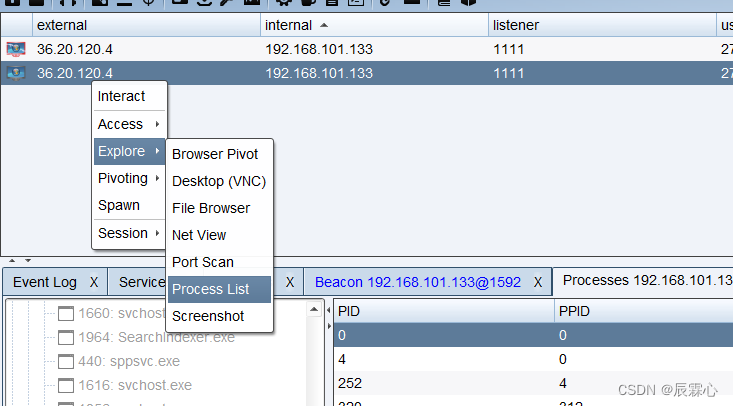Open the Session submenu

point(129,233)
